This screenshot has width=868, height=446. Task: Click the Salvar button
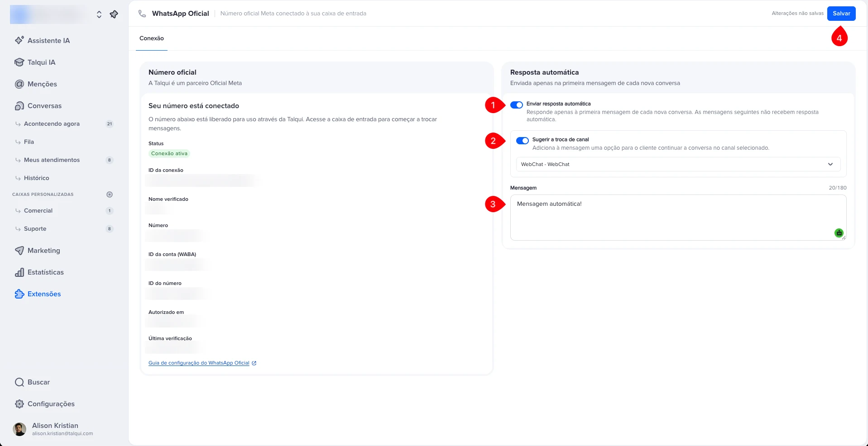[841, 14]
